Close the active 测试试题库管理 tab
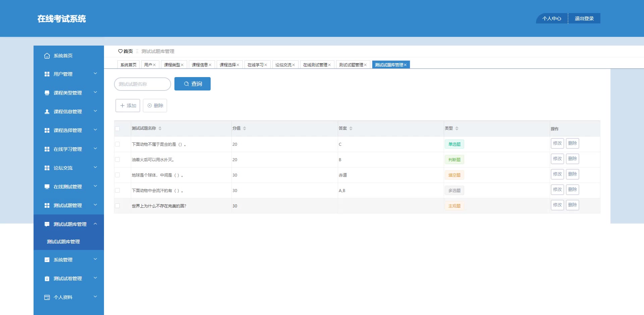The image size is (644, 315). (x=405, y=65)
